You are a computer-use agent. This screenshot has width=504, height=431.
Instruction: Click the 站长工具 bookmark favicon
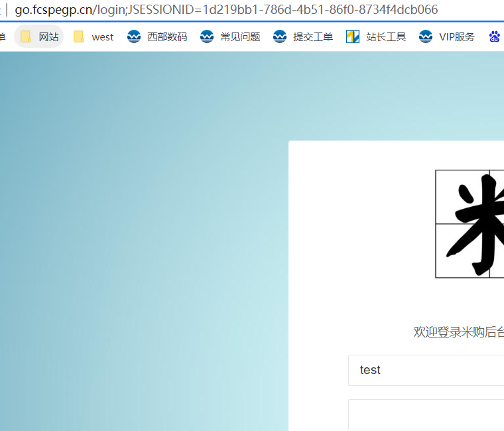[353, 36]
